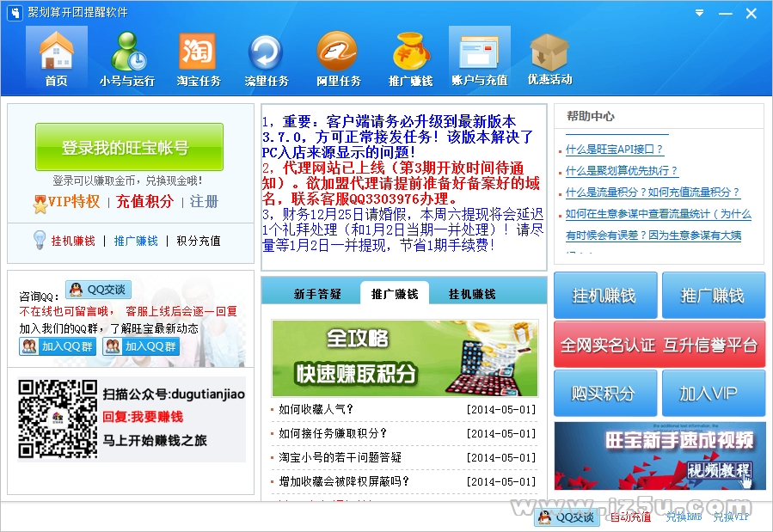This screenshot has width=773, height=532.
Task: Open the article 如何接任务赚取积分？
Action: pyautogui.click(x=333, y=433)
